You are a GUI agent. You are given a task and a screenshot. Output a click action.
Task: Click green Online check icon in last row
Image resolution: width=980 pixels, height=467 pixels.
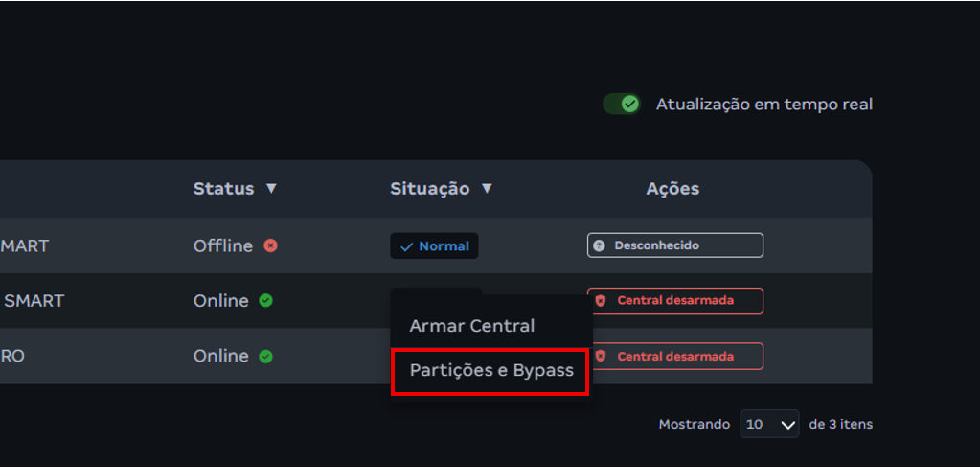(265, 356)
